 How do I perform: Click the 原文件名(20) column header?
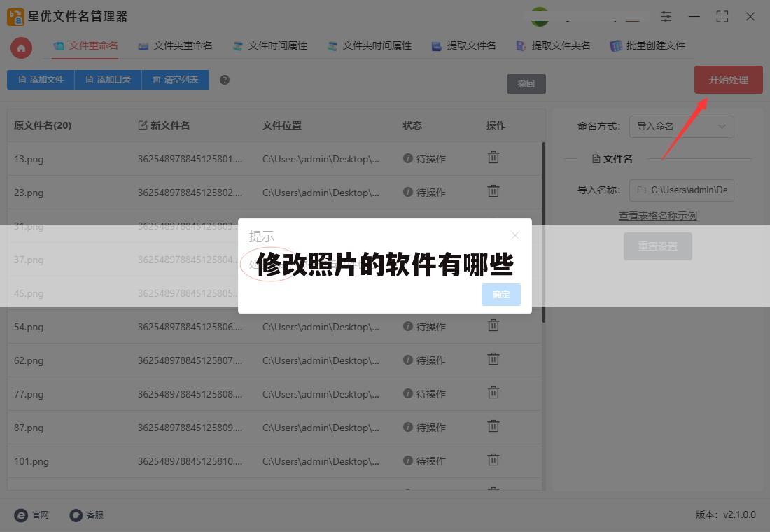tap(43, 126)
